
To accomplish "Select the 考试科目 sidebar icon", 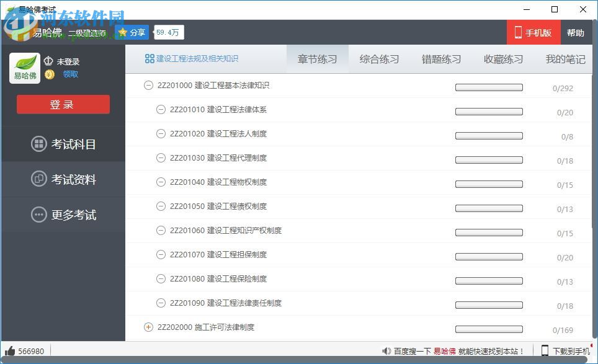I will point(39,143).
